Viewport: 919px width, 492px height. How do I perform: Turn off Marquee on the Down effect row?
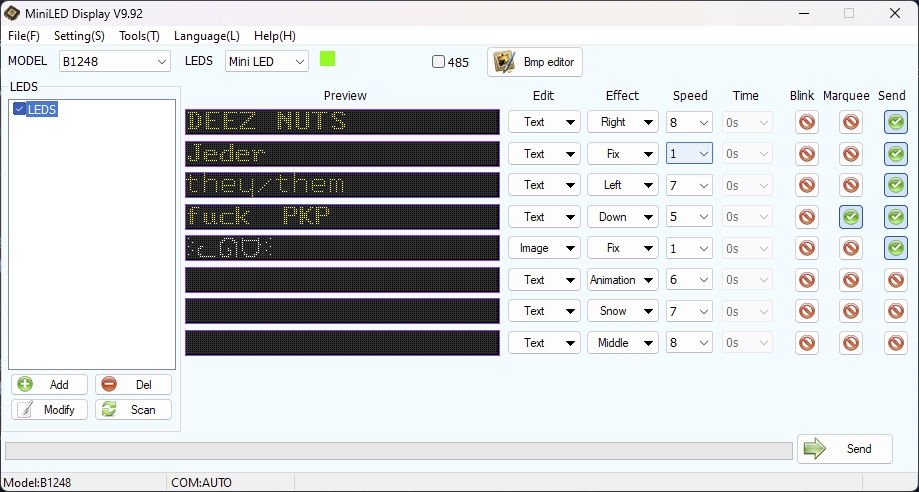tap(850, 217)
